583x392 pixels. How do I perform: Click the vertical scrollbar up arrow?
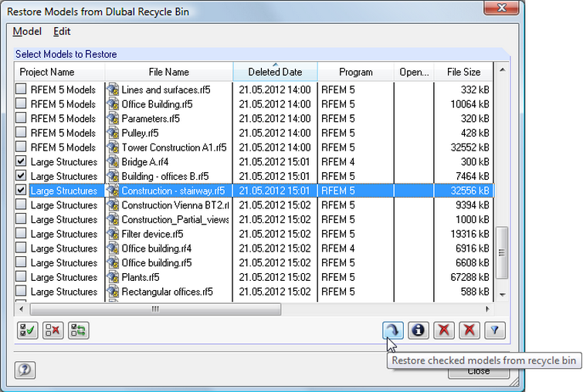pyautogui.click(x=503, y=70)
